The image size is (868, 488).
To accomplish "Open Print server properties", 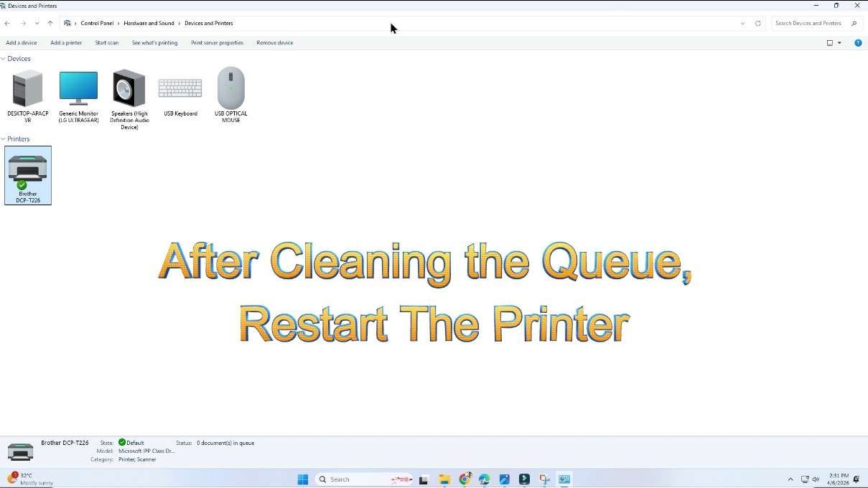I will point(217,43).
